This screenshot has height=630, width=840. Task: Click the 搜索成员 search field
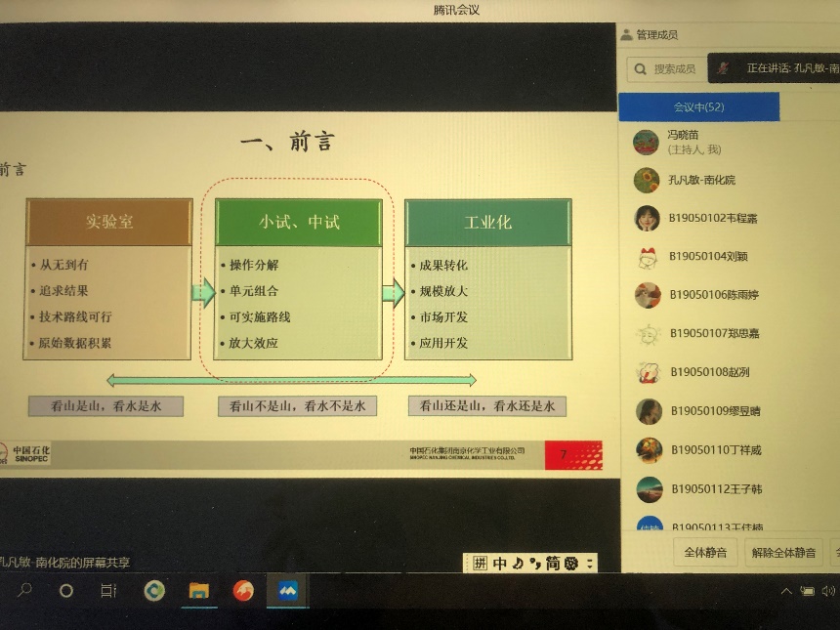[674, 69]
